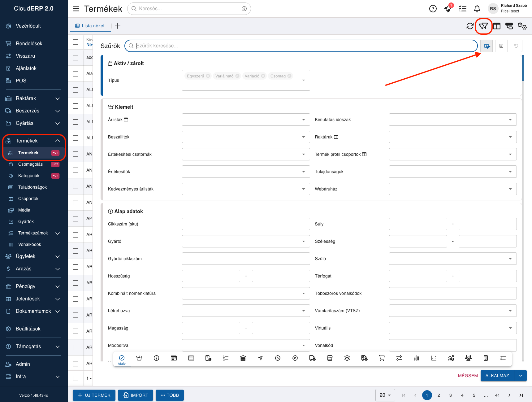Refresh the product list
Image resolution: width=532 pixels, height=402 pixels.
(x=470, y=26)
